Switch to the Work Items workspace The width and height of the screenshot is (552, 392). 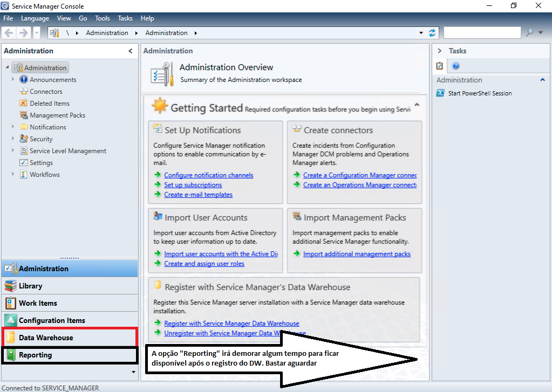click(x=38, y=303)
